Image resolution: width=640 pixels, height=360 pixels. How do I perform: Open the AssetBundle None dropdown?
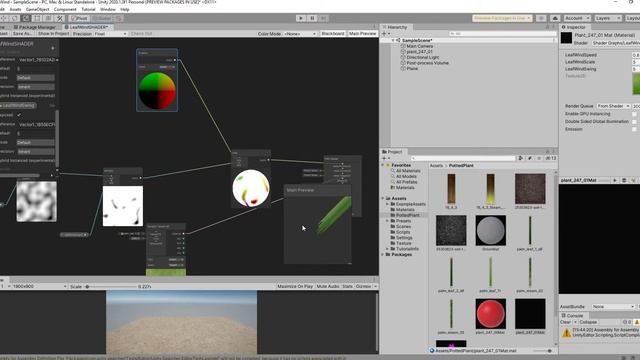point(613,307)
